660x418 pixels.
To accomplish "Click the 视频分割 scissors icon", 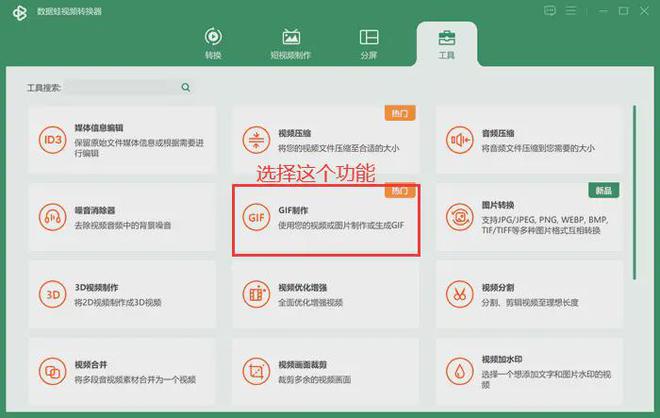I will click(460, 294).
